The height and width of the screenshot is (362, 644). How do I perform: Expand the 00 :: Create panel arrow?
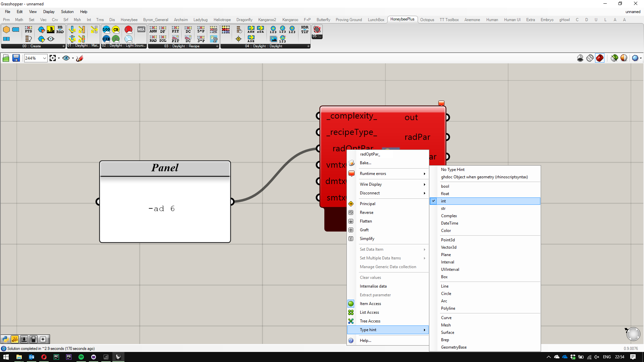pos(63,46)
